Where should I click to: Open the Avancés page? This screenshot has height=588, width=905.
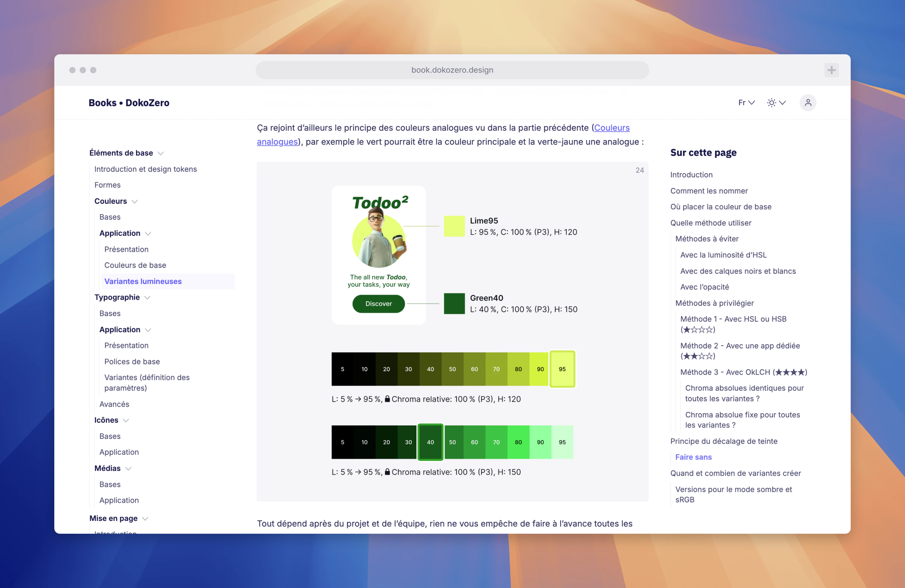tap(114, 404)
